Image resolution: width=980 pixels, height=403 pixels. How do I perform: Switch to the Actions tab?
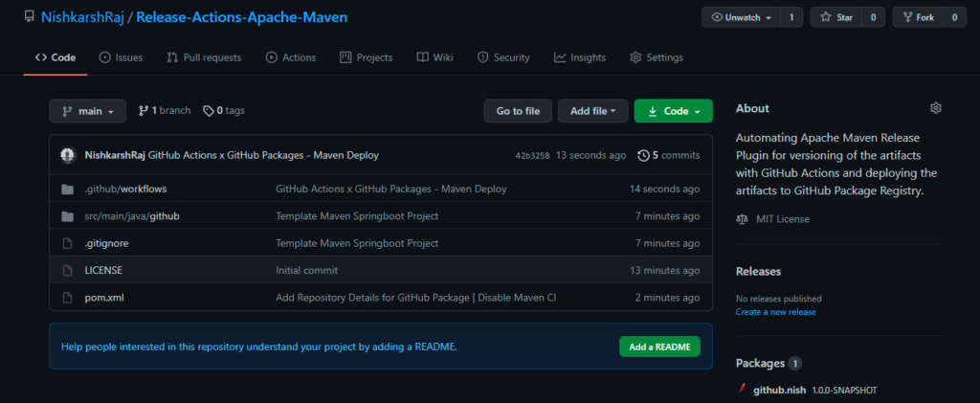pos(290,57)
